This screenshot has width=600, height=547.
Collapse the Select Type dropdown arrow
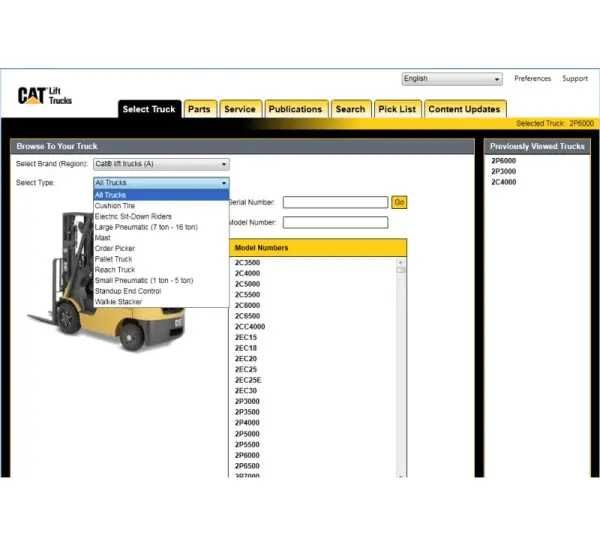click(x=224, y=183)
